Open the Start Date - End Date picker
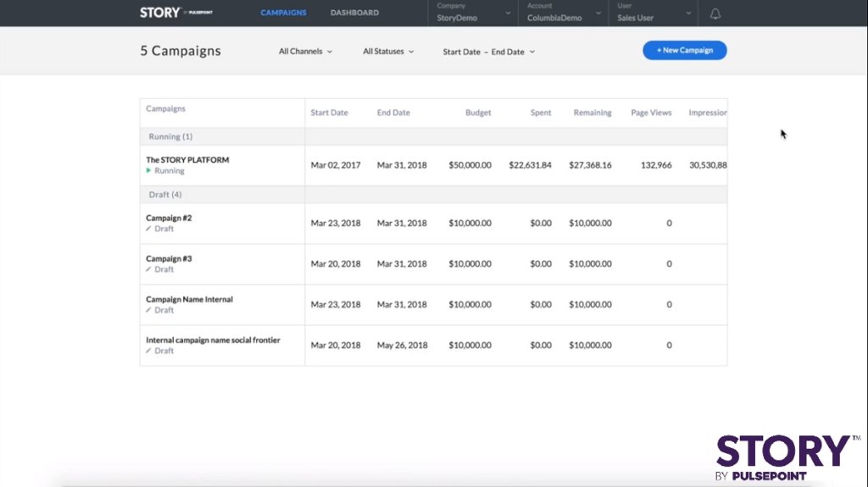The height and width of the screenshot is (487, 868). (x=488, y=52)
